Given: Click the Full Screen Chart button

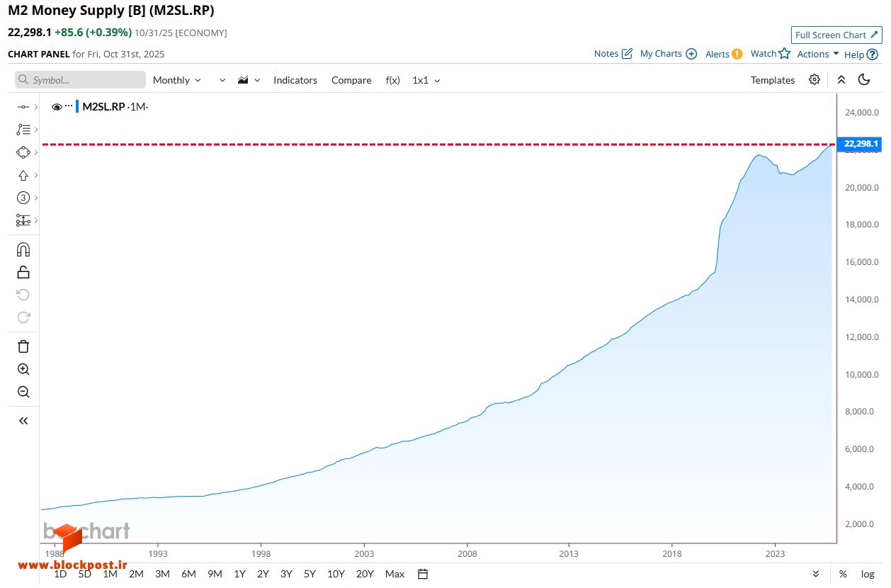Looking at the screenshot, I should (x=836, y=35).
